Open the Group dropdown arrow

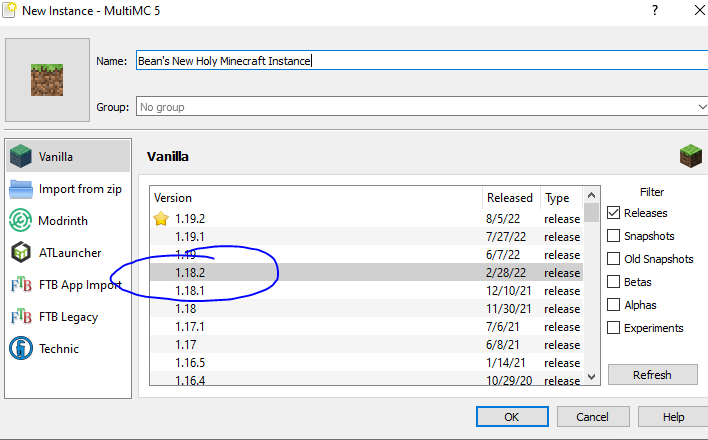702,107
